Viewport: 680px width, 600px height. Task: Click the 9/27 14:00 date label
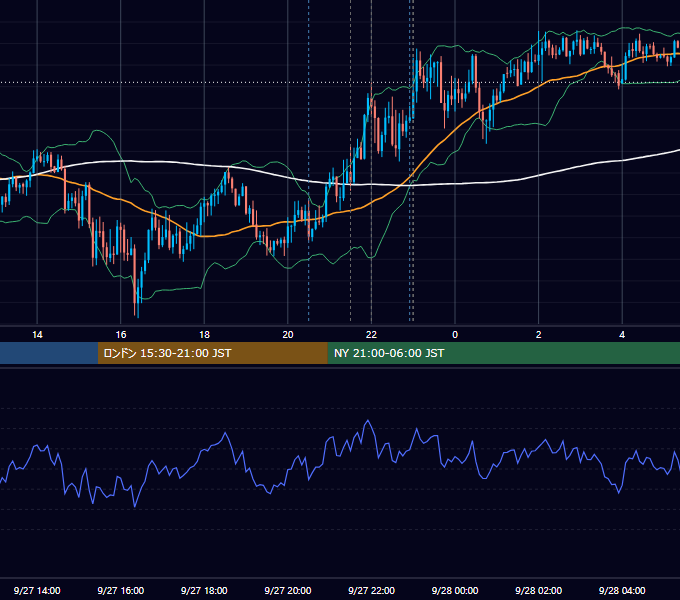(x=37, y=590)
